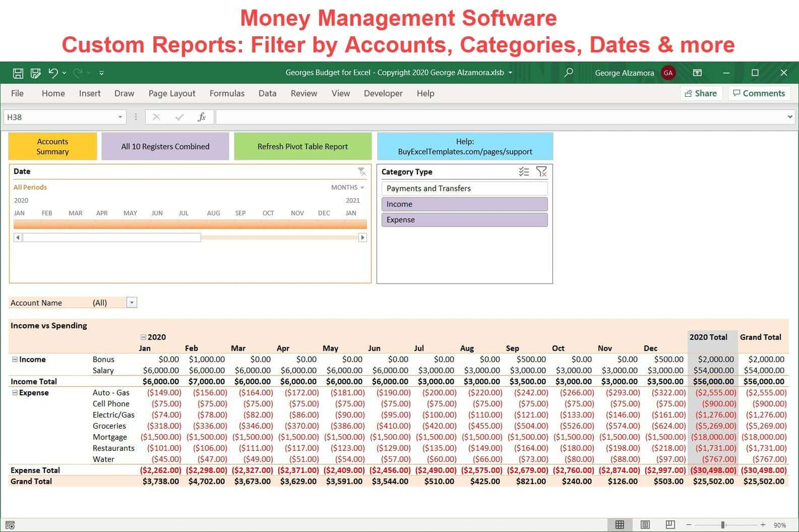Open the Developer ribbon tab

click(x=383, y=93)
